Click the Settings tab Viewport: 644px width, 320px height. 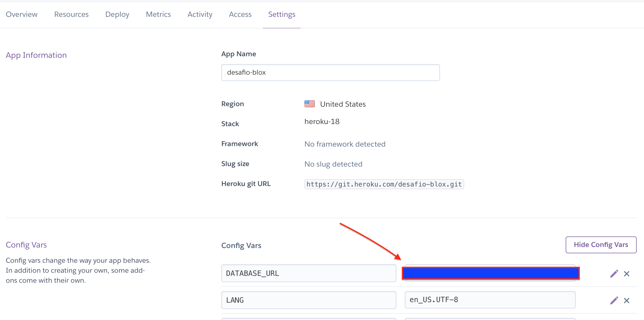[x=282, y=14]
